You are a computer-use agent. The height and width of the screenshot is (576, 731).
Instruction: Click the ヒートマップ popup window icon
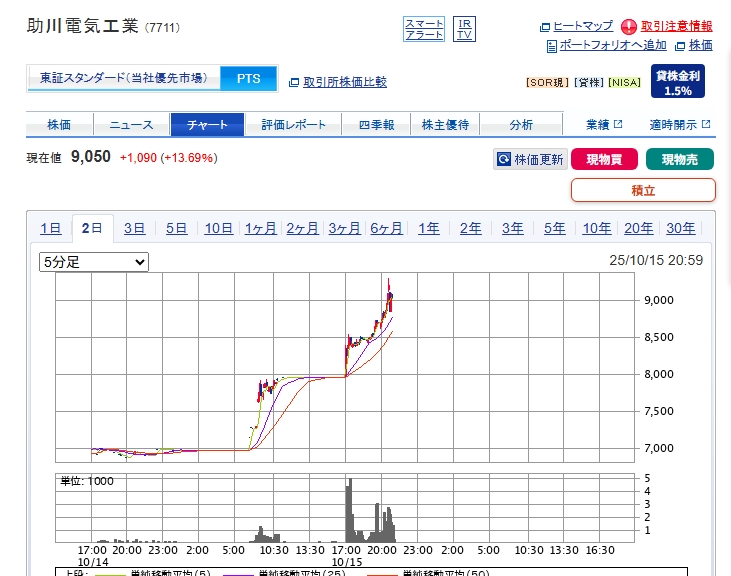(x=545, y=27)
